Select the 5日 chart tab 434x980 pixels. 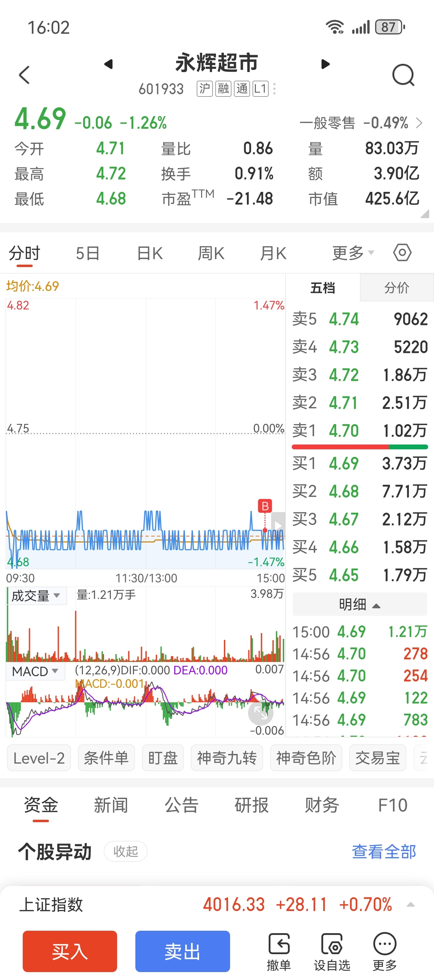(x=87, y=253)
